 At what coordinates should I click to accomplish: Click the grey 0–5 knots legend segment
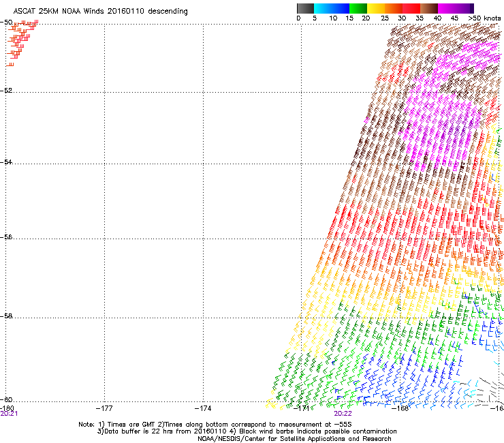(305, 8)
